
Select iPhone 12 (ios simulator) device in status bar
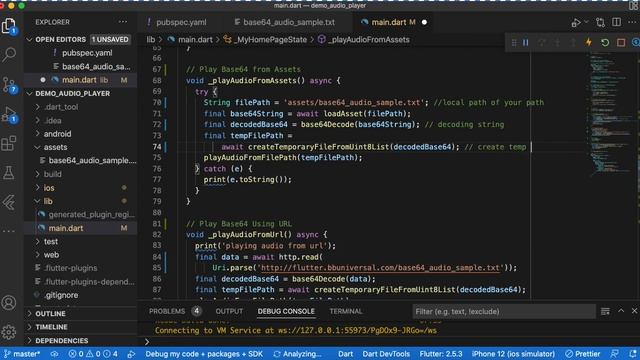[513, 354]
